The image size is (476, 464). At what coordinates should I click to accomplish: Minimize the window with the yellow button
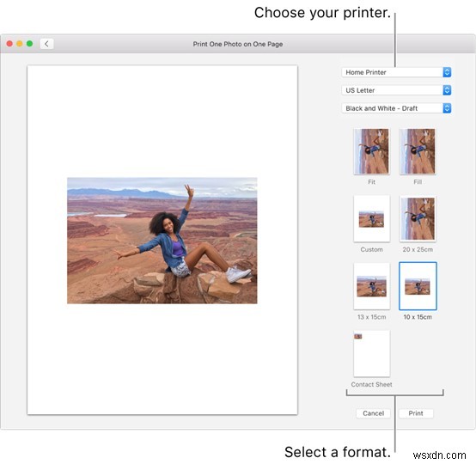point(20,44)
